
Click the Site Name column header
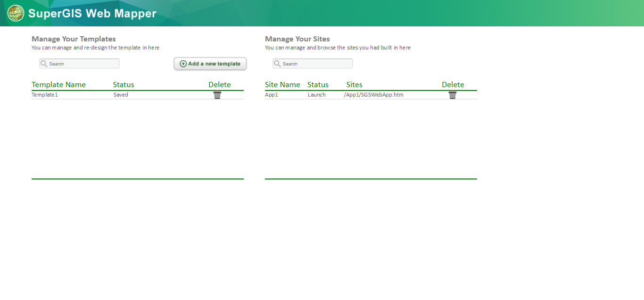[282, 85]
